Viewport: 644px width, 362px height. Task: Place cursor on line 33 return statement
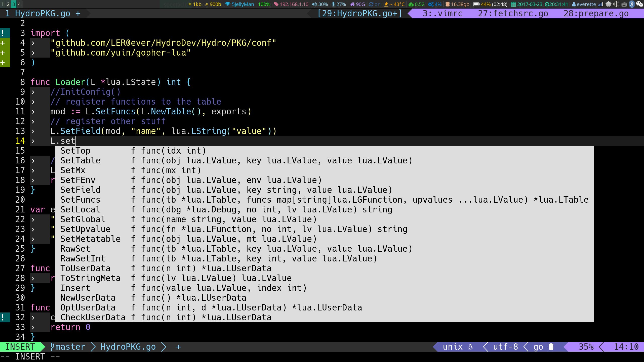65,327
